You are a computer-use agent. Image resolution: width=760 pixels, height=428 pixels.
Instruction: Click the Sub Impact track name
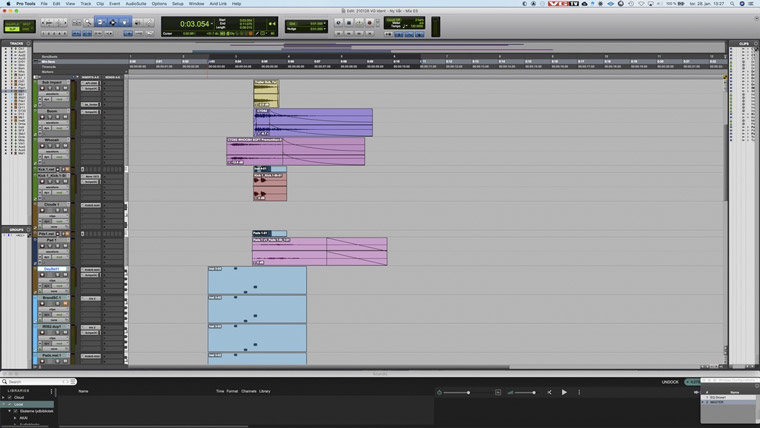(x=51, y=82)
